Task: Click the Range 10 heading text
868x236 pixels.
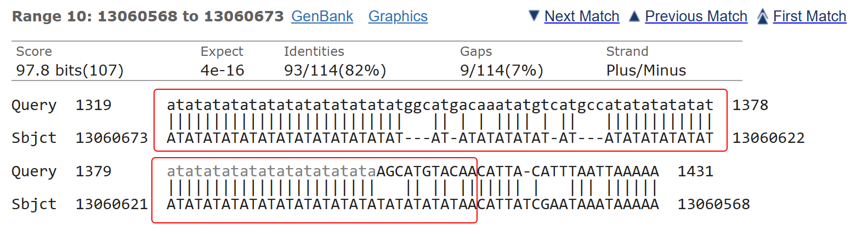Action: click(147, 16)
